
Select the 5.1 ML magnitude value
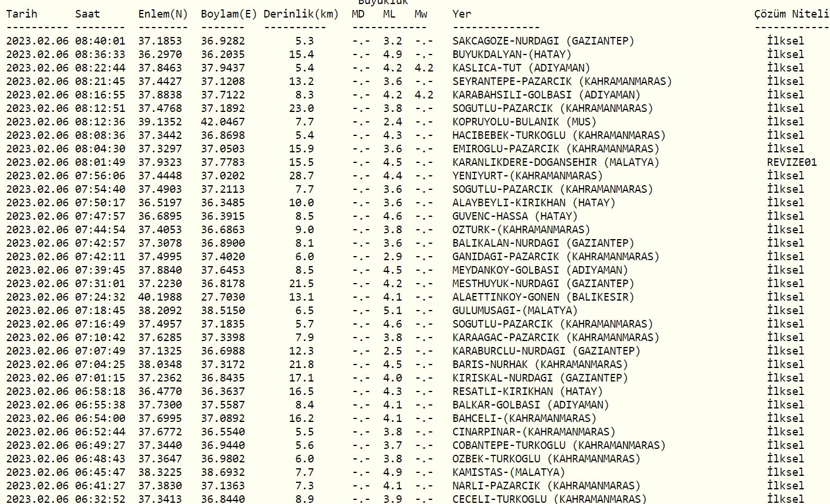click(392, 311)
